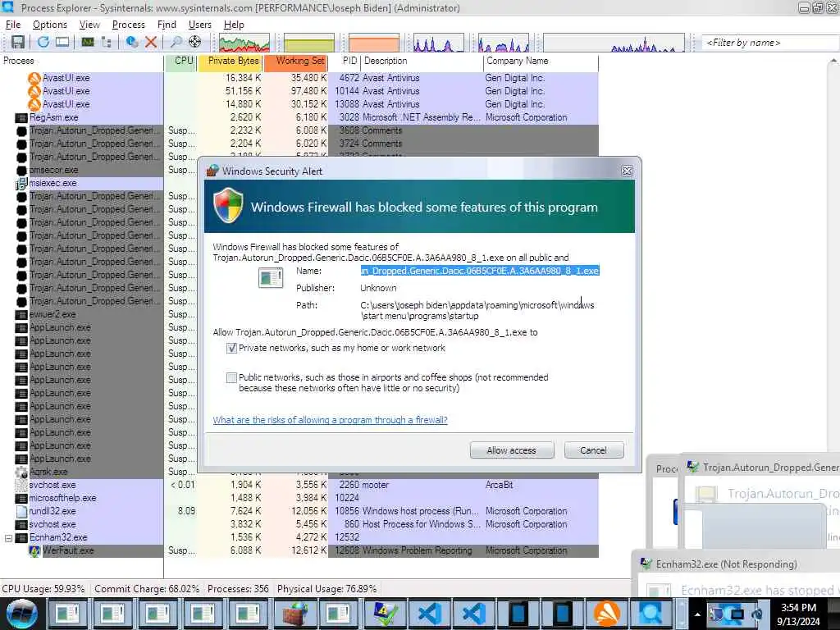
Task: Toggle the process tree view icon
Action: click(x=106, y=42)
